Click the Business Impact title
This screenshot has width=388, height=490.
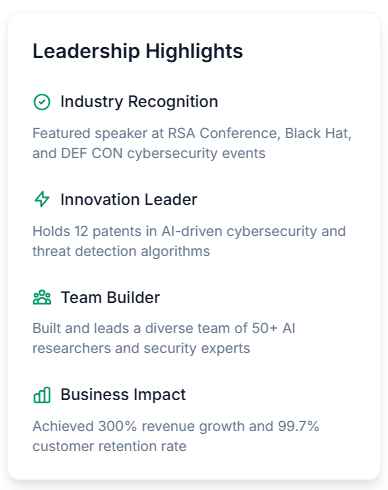[x=123, y=395]
